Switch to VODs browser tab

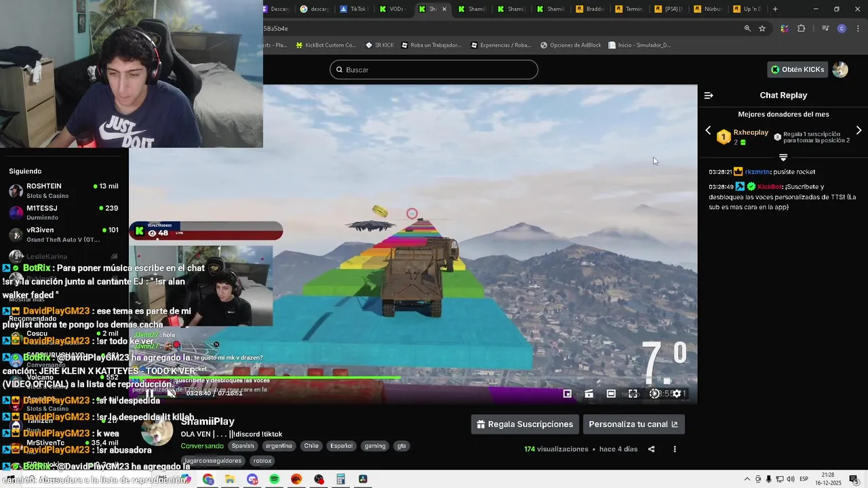pos(393,9)
